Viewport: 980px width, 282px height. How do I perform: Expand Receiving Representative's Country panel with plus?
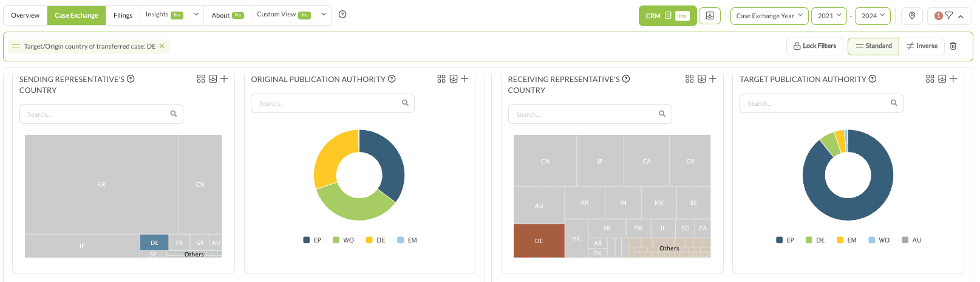coord(713,79)
